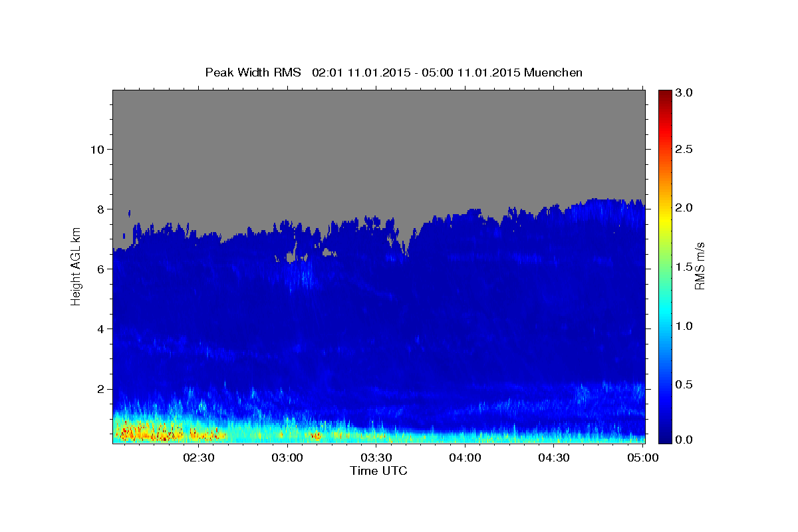Click the colorbar value 2.0

click(x=684, y=207)
